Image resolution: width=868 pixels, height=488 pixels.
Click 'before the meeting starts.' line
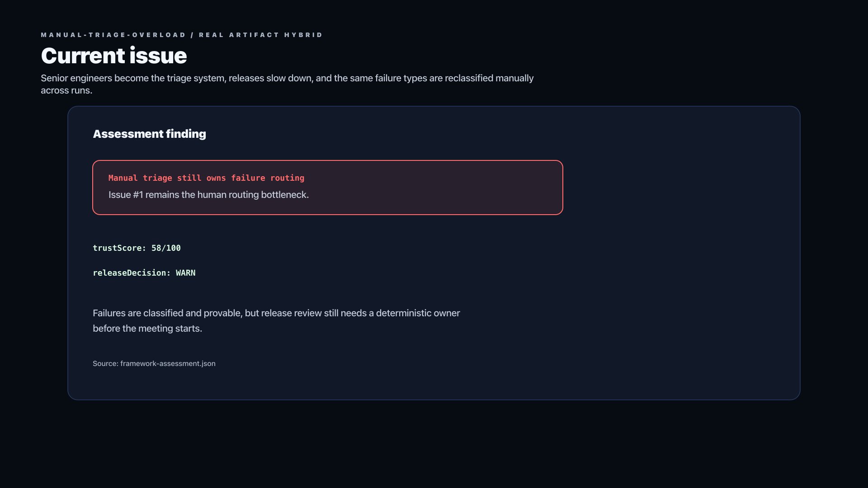[x=147, y=328]
